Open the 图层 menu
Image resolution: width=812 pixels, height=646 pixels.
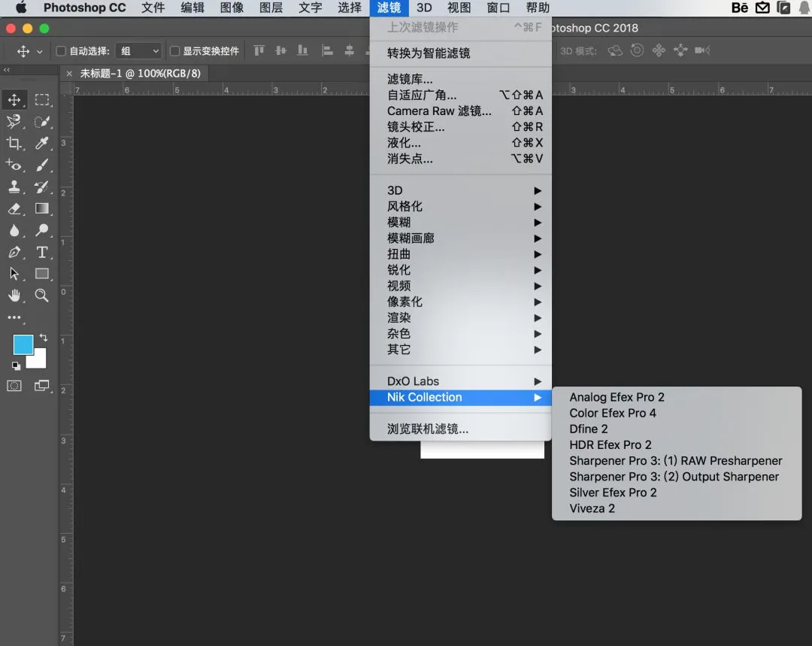tap(271, 8)
